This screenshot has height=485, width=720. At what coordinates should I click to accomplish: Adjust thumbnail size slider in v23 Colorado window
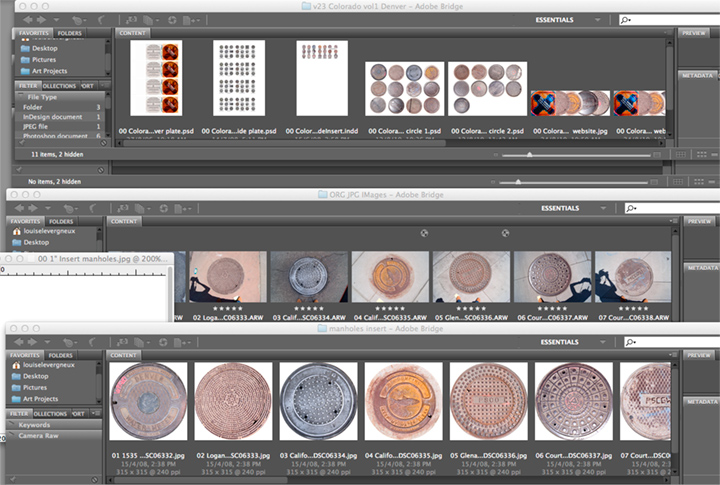[529, 155]
